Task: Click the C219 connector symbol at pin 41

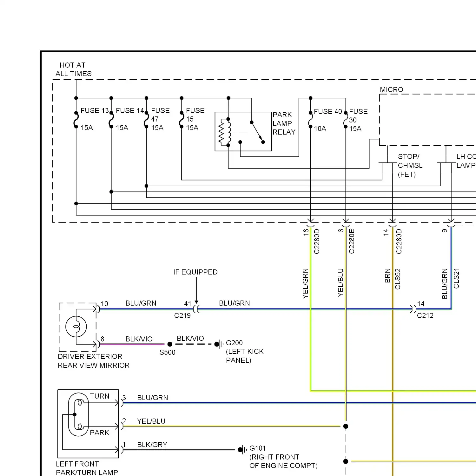Action: [x=196, y=309]
